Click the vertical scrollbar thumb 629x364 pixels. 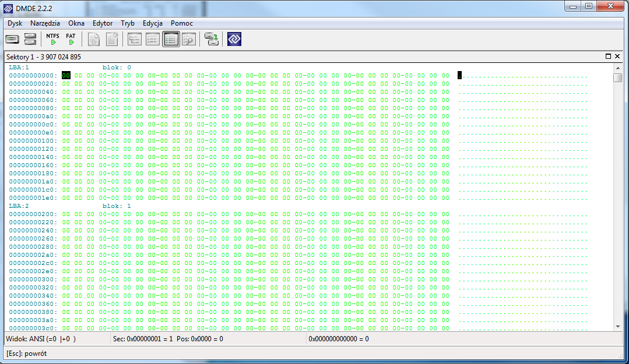tap(618, 77)
